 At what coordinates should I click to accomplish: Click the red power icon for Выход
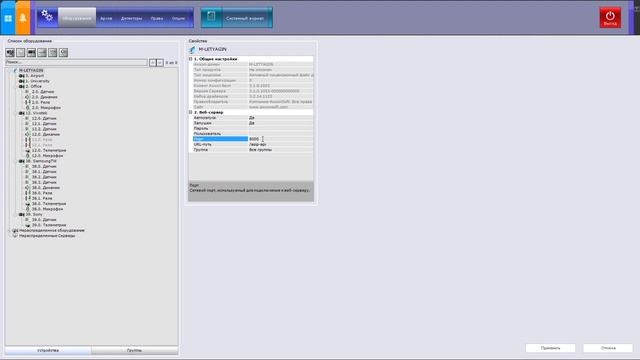tap(610, 16)
